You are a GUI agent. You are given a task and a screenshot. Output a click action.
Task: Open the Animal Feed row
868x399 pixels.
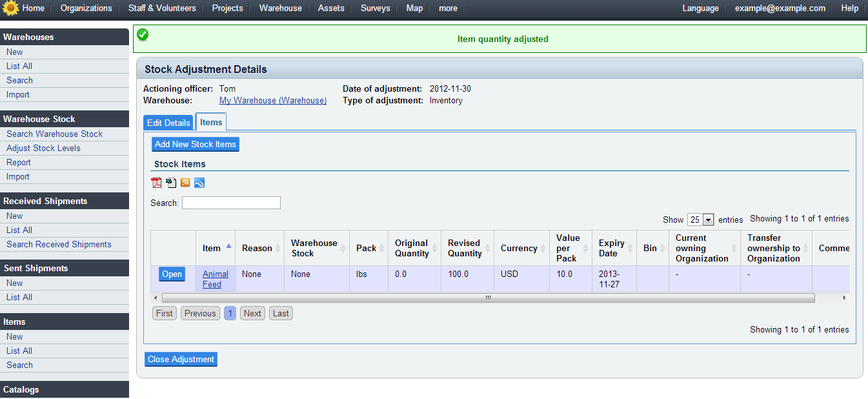172,274
